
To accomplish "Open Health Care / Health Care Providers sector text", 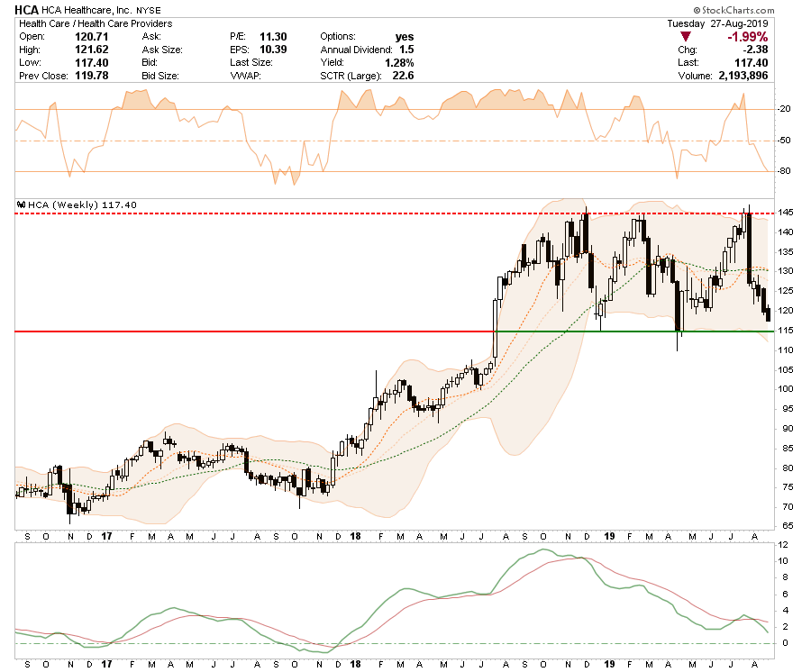I will [x=96, y=23].
